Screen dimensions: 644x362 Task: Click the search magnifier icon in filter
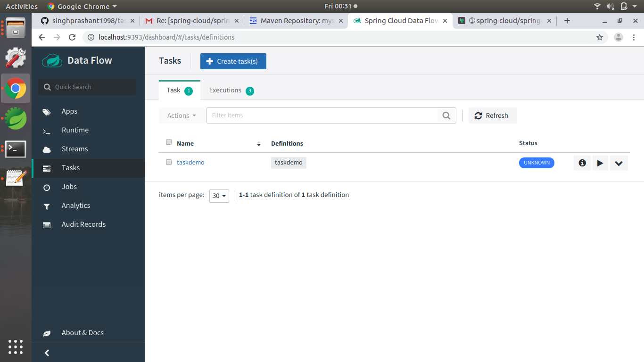pos(446,115)
